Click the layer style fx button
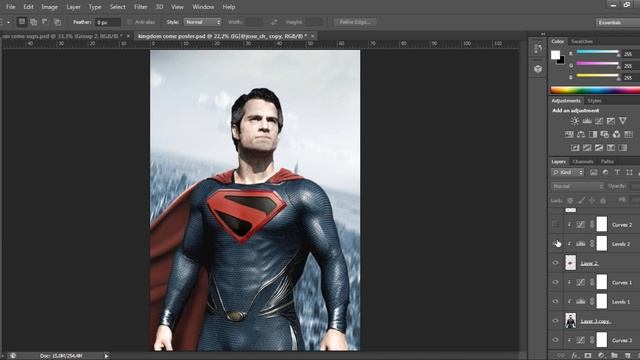640x360 pixels. (575, 356)
